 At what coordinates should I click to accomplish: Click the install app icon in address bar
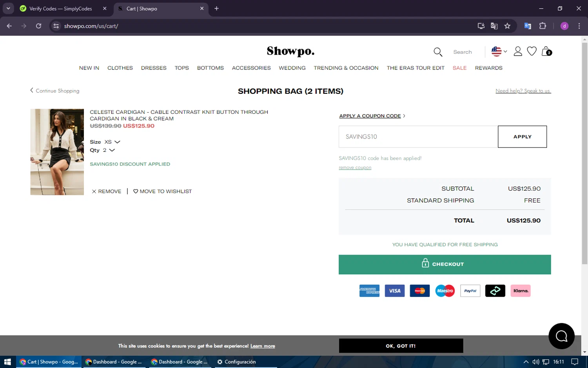[481, 26]
